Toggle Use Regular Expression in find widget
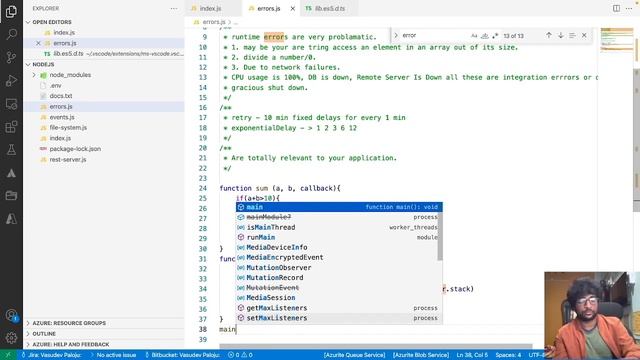This screenshot has width=640, height=360. [495, 36]
